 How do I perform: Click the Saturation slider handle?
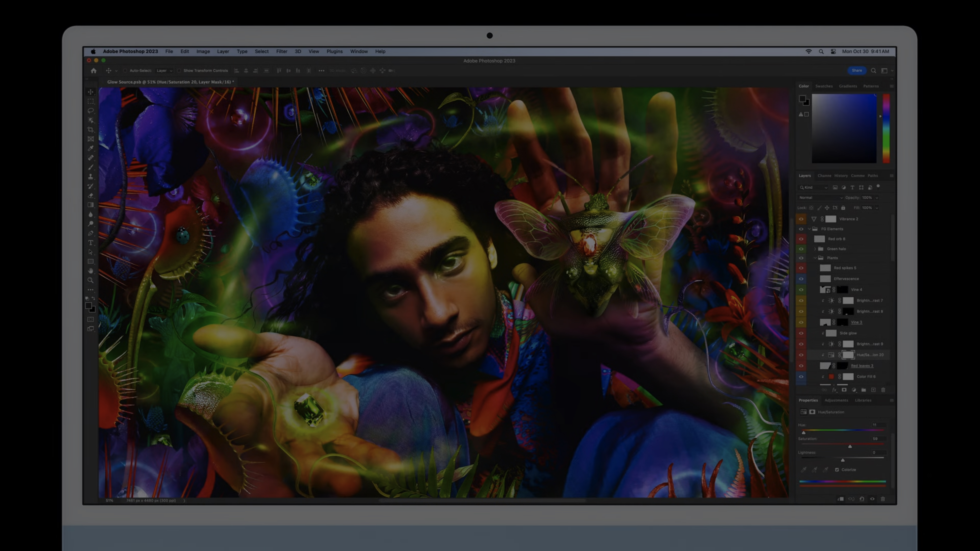850,446
